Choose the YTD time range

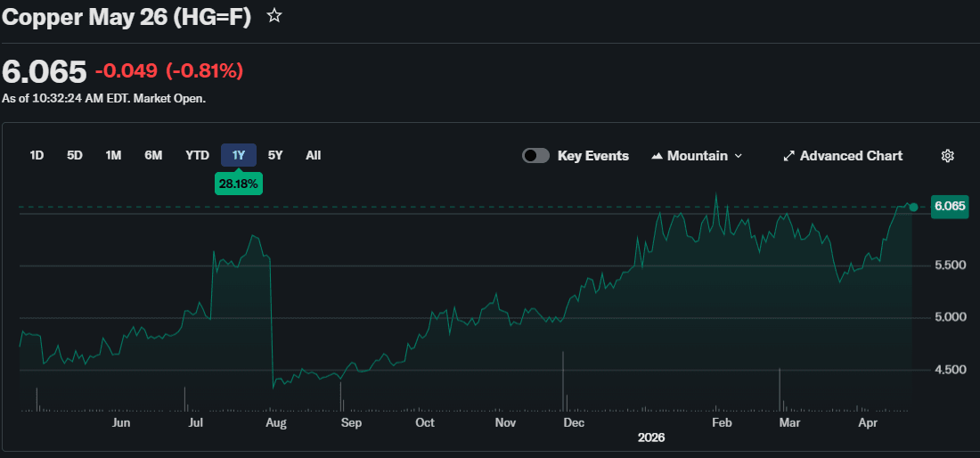click(x=197, y=155)
